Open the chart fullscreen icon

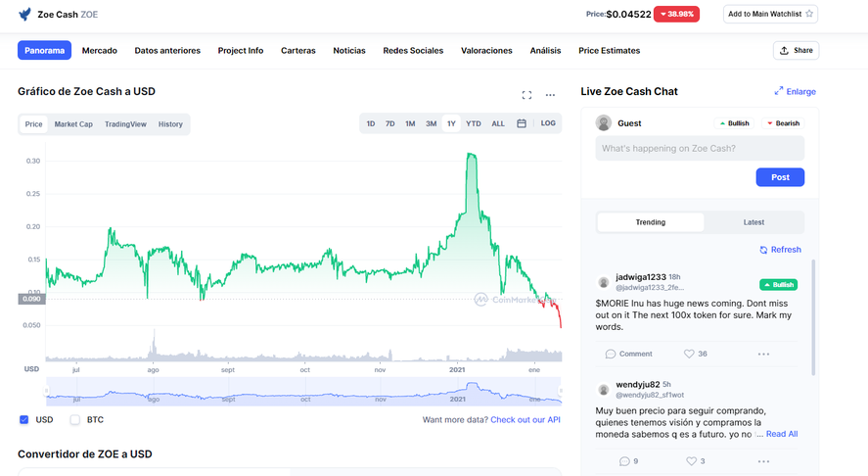[x=526, y=95]
